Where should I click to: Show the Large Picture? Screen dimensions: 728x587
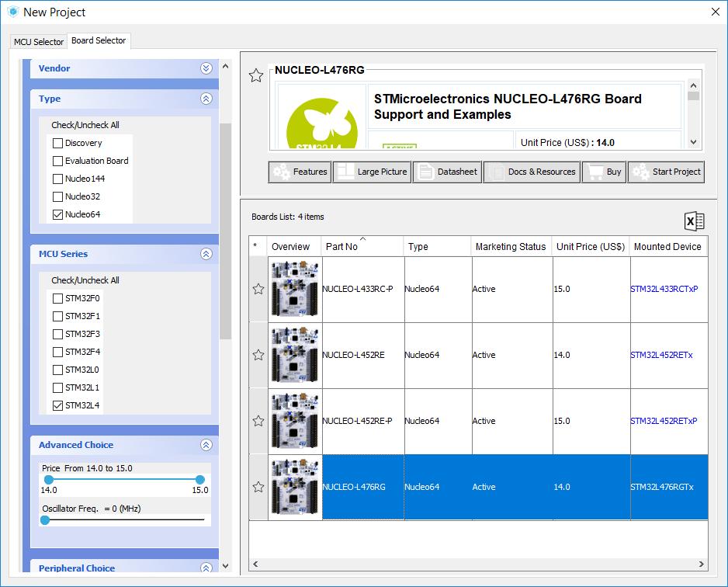372,172
